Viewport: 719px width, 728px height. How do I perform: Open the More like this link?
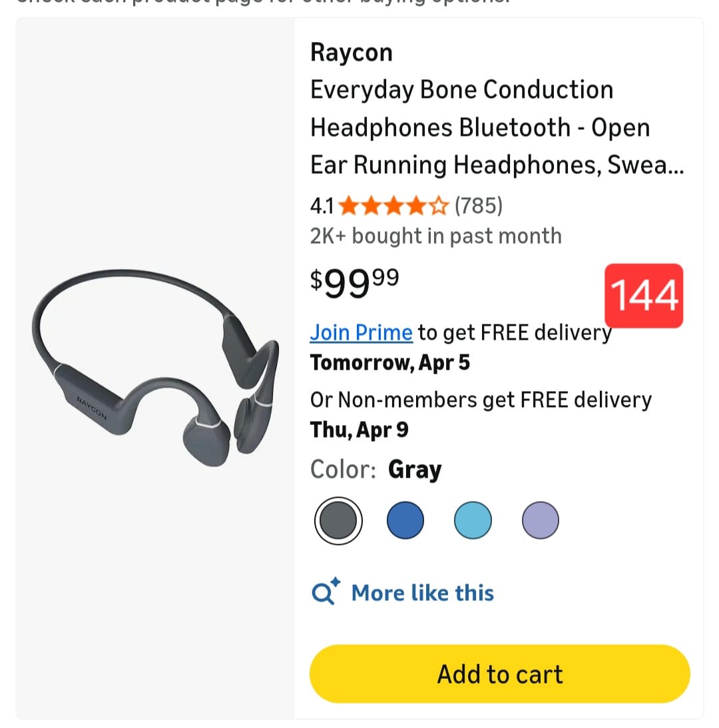[422, 593]
